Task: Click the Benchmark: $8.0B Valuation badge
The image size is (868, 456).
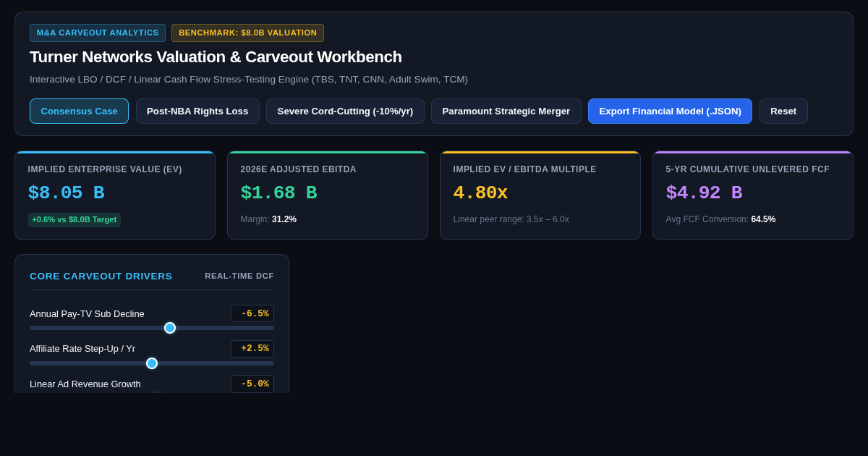Action: (247, 33)
